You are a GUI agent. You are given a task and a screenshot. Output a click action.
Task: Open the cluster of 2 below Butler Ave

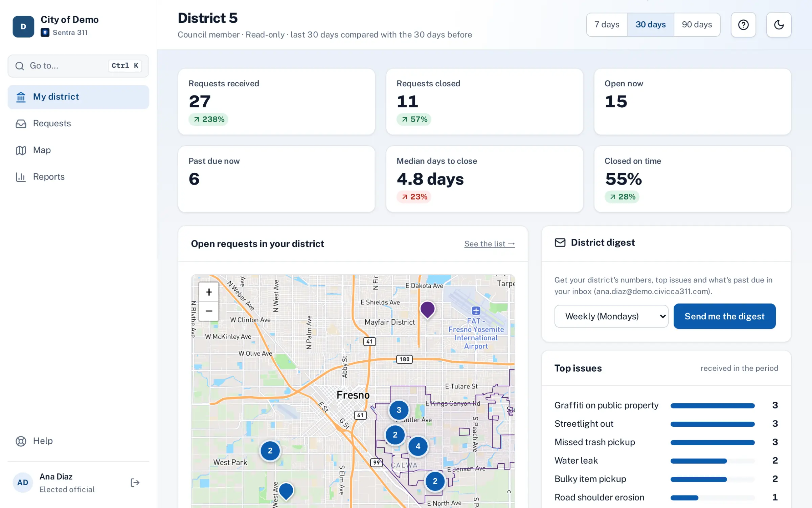tap(395, 435)
